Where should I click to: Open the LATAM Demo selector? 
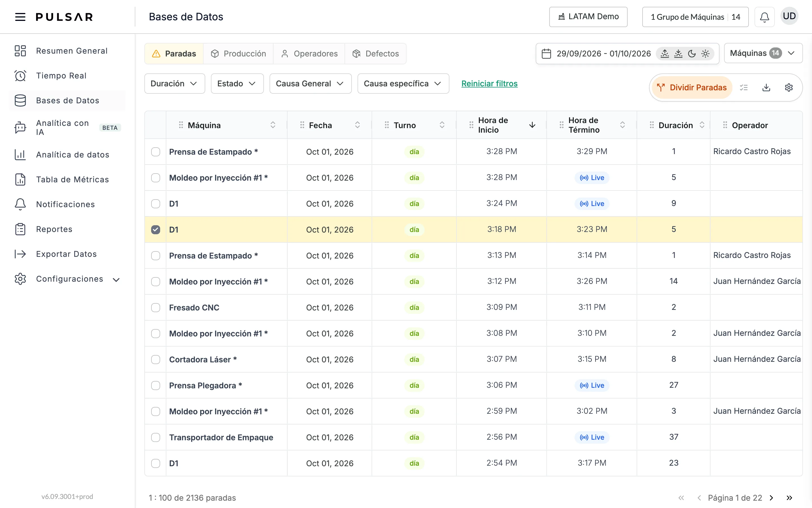588,17
